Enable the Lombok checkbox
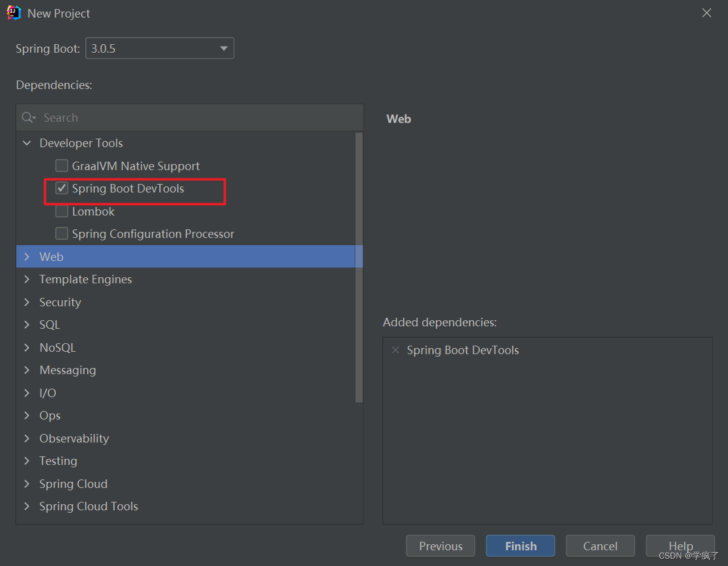 pos(62,211)
